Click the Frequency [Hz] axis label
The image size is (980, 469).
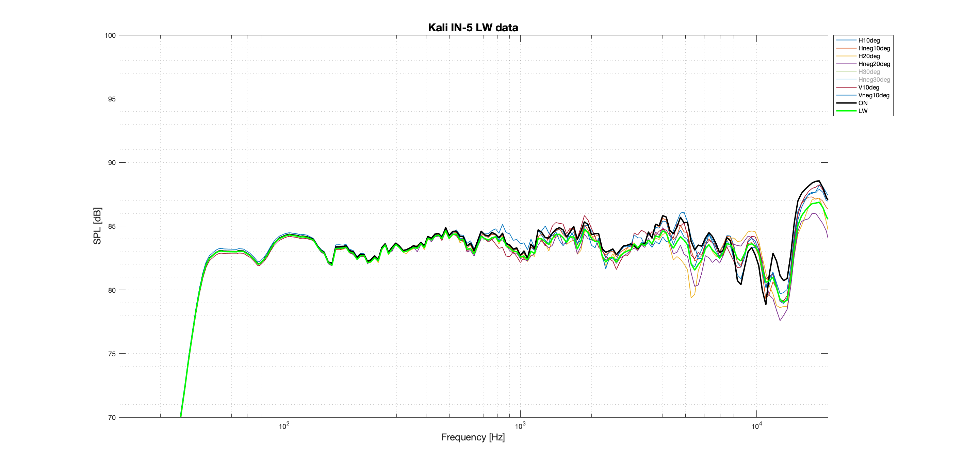[x=473, y=437]
